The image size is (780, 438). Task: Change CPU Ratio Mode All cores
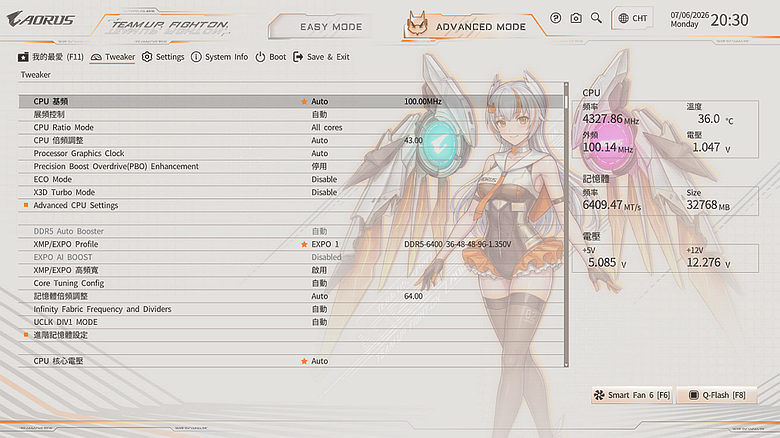326,127
